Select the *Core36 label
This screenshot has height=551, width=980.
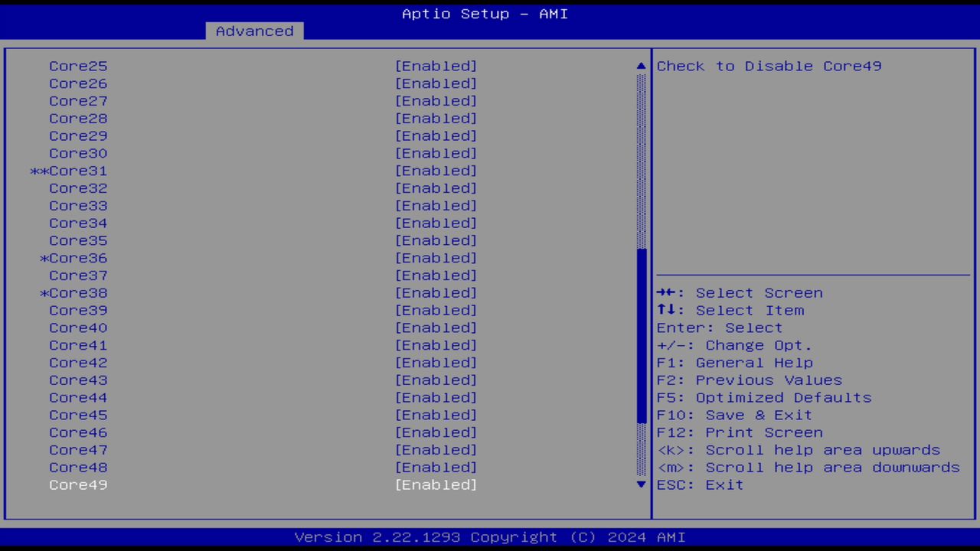coord(73,258)
